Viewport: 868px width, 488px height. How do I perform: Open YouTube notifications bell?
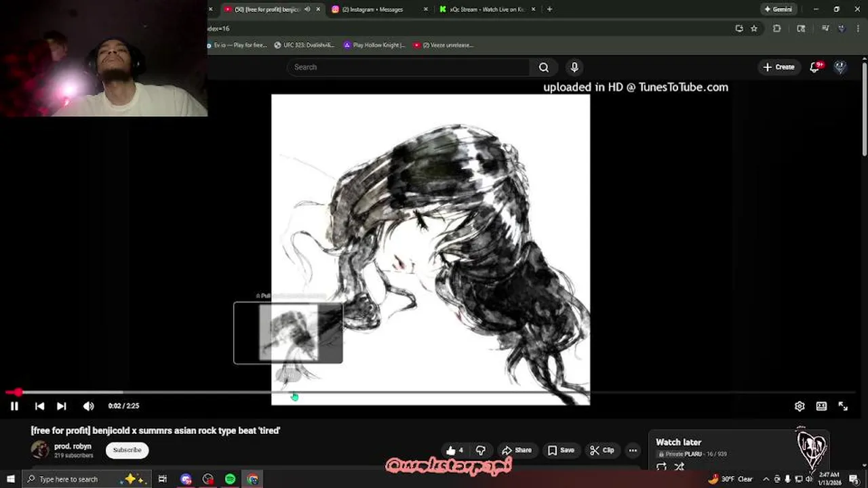[816, 67]
